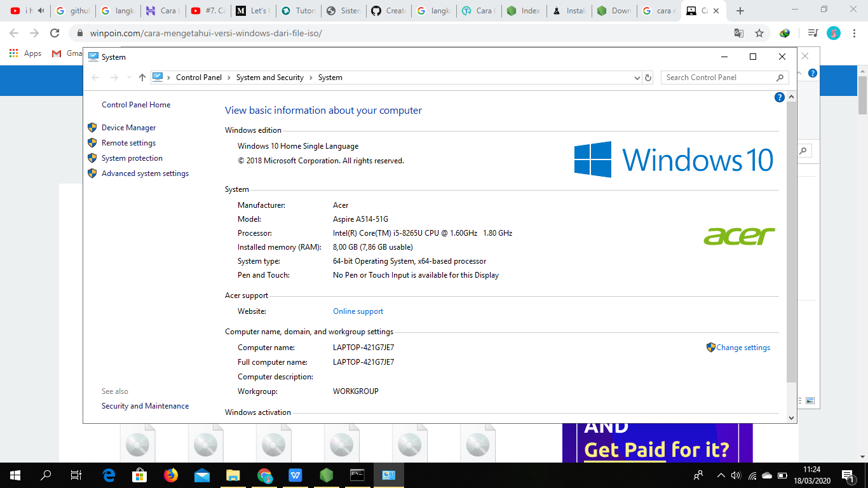This screenshot has width=868, height=488.
Task: Launch Firefox from taskbar
Action: point(171,475)
